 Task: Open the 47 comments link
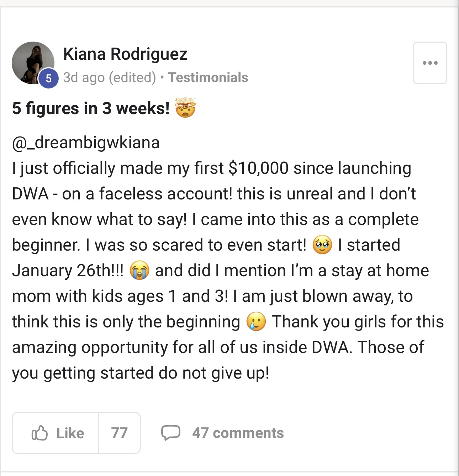coord(238,433)
